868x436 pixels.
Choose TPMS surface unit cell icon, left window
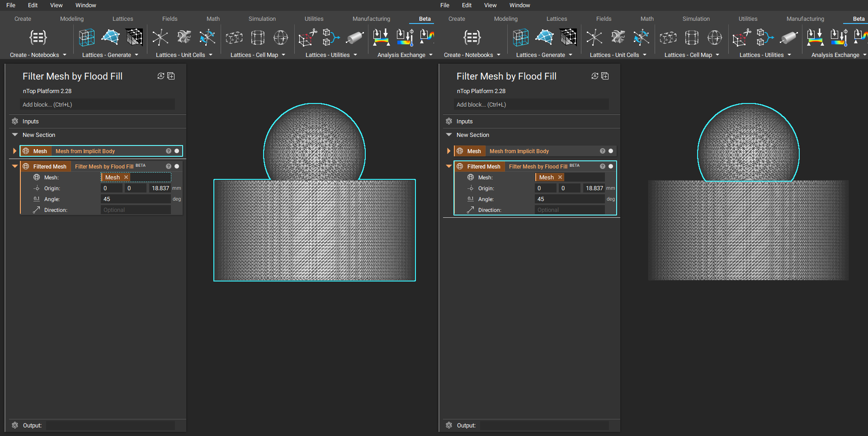[x=184, y=37]
